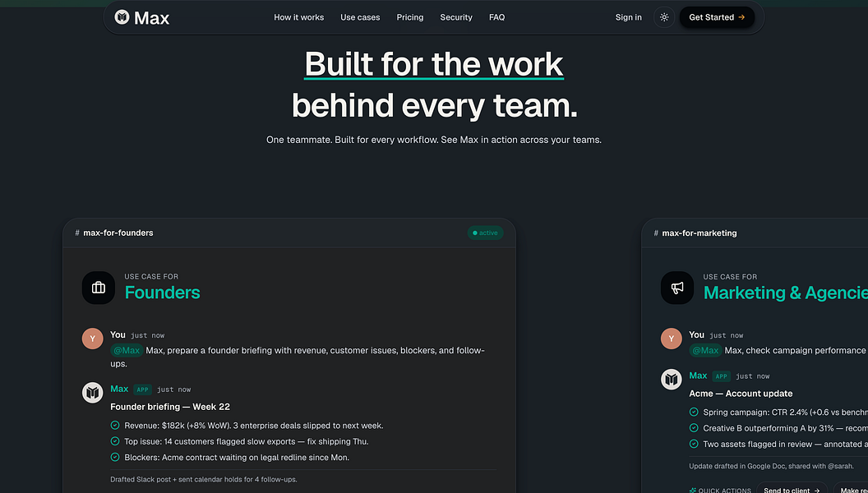868x493 pixels.
Task: Click the check icon beside Creative B line
Action: point(694,428)
